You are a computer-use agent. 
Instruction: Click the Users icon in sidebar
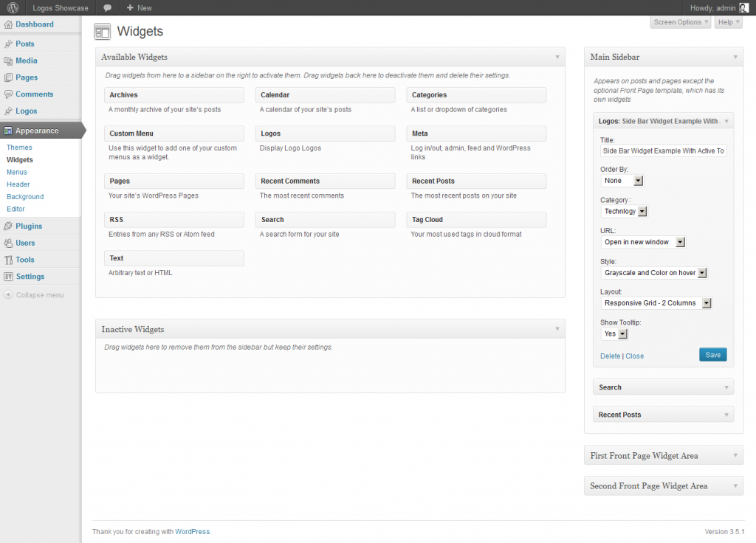click(x=8, y=243)
